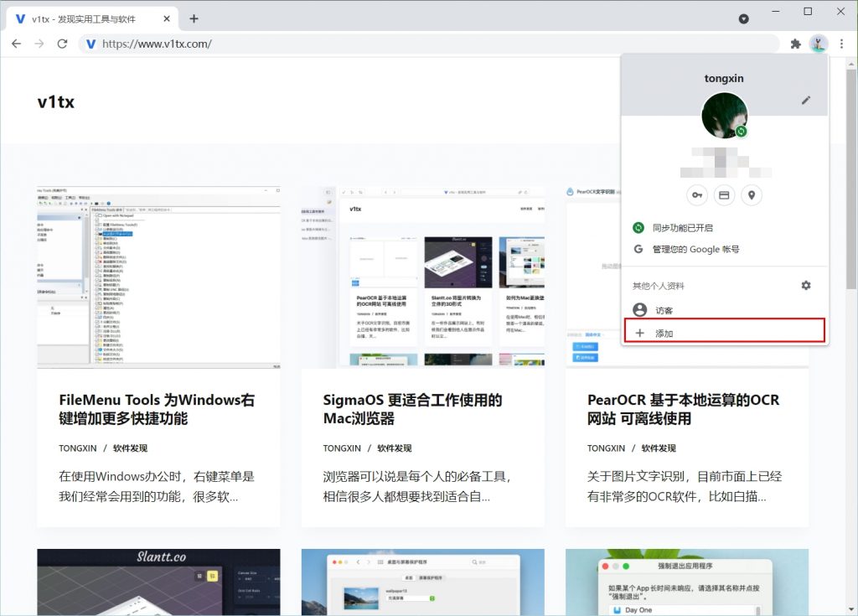Click TONGXIN author under SigmaOS article
This screenshot has width=858, height=616.
coord(342,448)
